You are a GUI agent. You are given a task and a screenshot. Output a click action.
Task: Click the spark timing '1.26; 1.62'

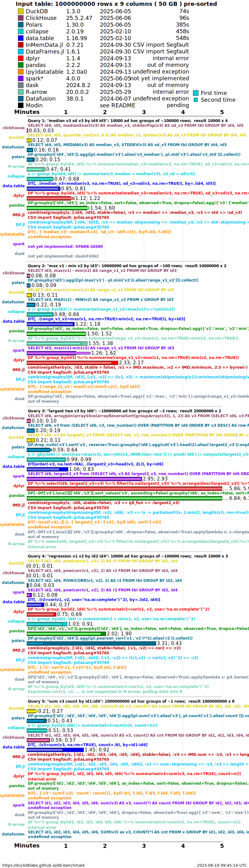click(104, 353)
